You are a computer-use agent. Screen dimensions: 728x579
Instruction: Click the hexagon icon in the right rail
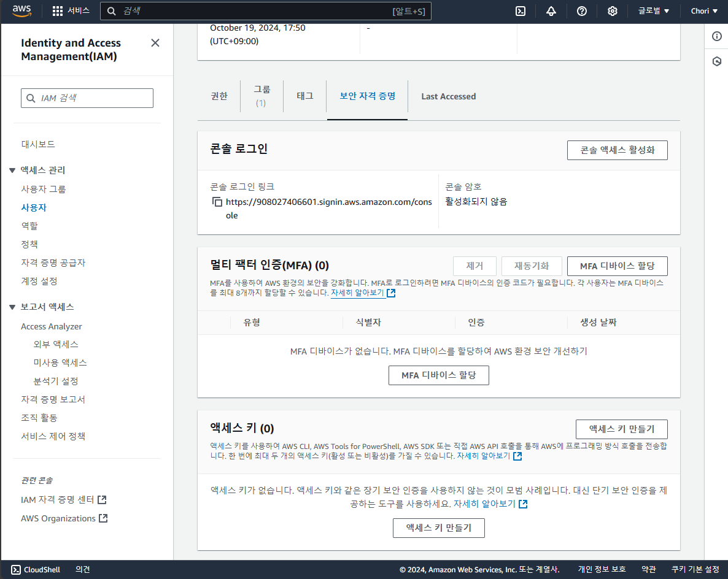point(717,61)
